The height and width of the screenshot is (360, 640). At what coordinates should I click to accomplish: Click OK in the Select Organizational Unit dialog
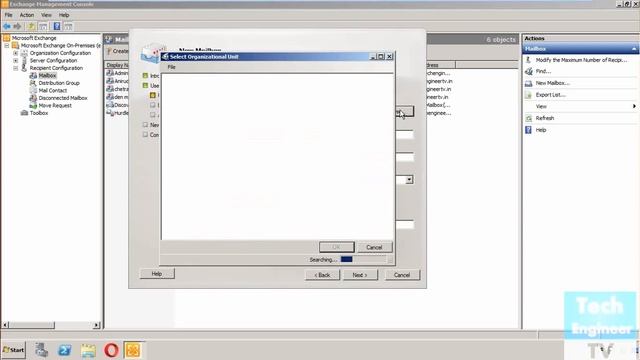click(336, 247)
